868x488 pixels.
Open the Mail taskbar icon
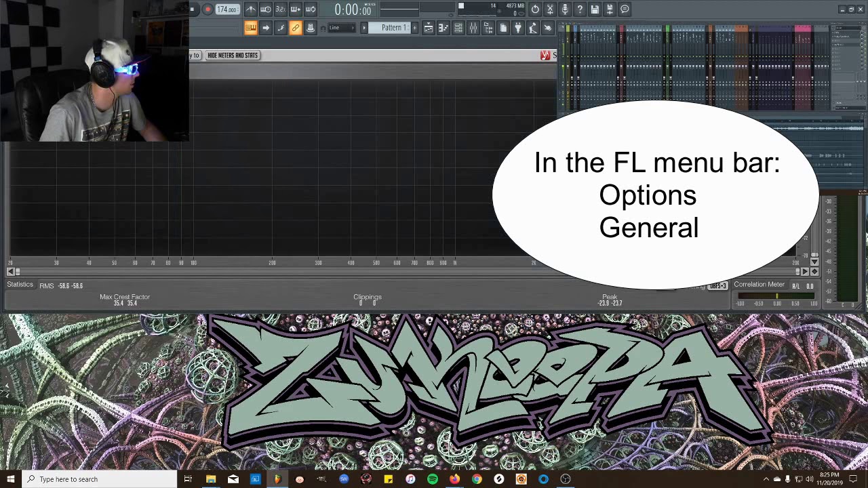233,479
